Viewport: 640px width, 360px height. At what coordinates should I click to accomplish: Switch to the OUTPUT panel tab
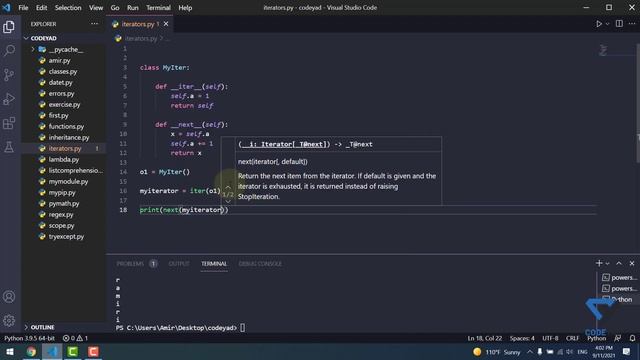pos(179,264)
